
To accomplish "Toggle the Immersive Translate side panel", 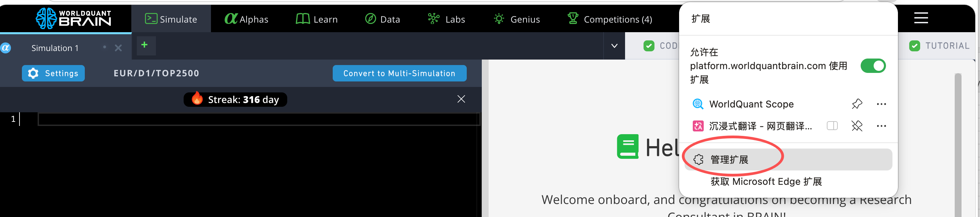I will [x=832, y=126].
